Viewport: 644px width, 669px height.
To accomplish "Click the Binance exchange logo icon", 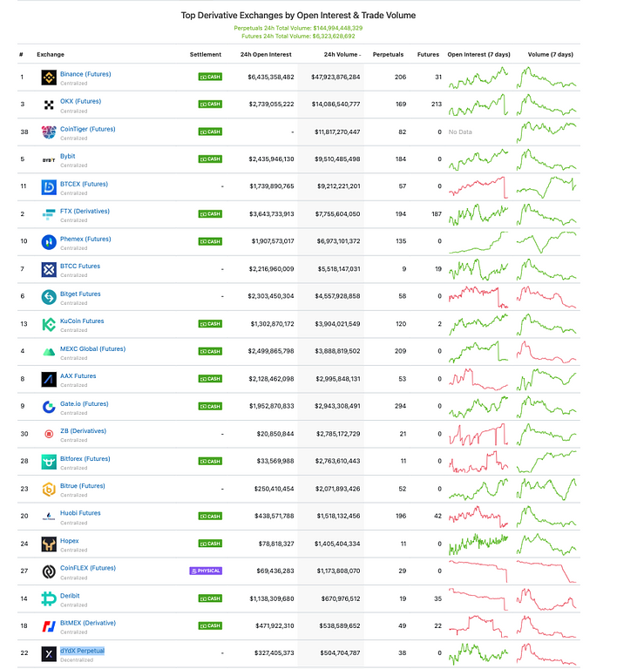I will 49,78.
